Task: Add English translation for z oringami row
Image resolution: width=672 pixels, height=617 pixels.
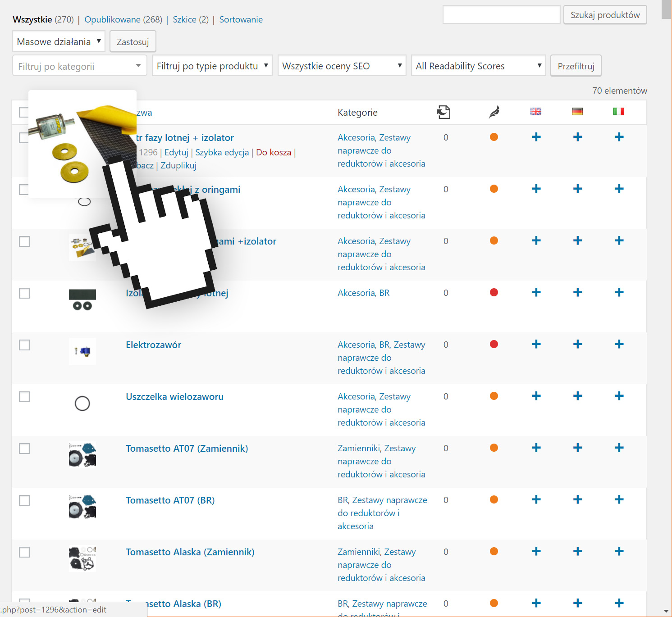Action: click(x=536, y=189)
